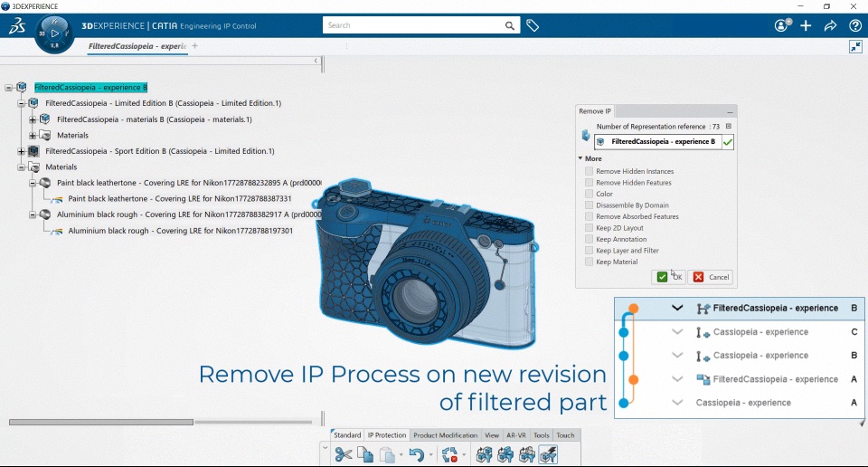Click the orange revision node for FilteredCassiopeia B
The width and height of the screenshot is (868, 467).
[x=633, y=309]
